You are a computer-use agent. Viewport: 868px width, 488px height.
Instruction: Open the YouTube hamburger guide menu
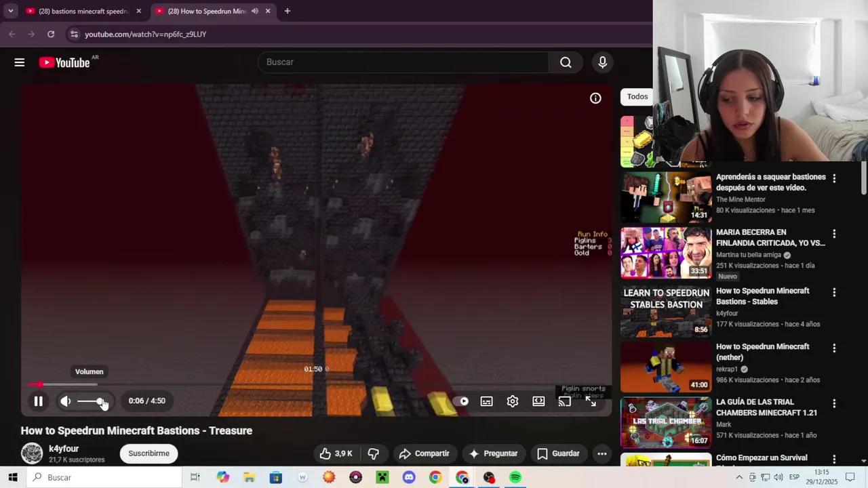pos(20,62)
